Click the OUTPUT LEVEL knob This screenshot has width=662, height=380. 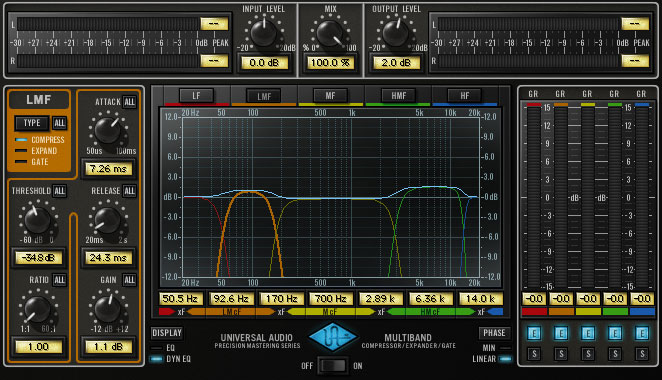(396, 33)
